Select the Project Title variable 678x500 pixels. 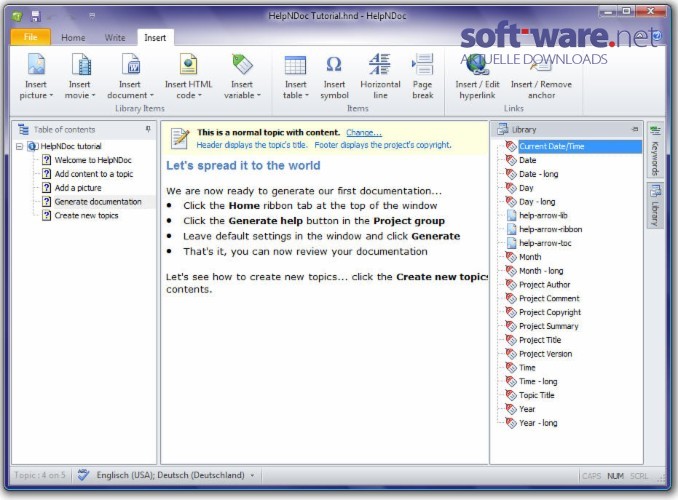(540, 340)
